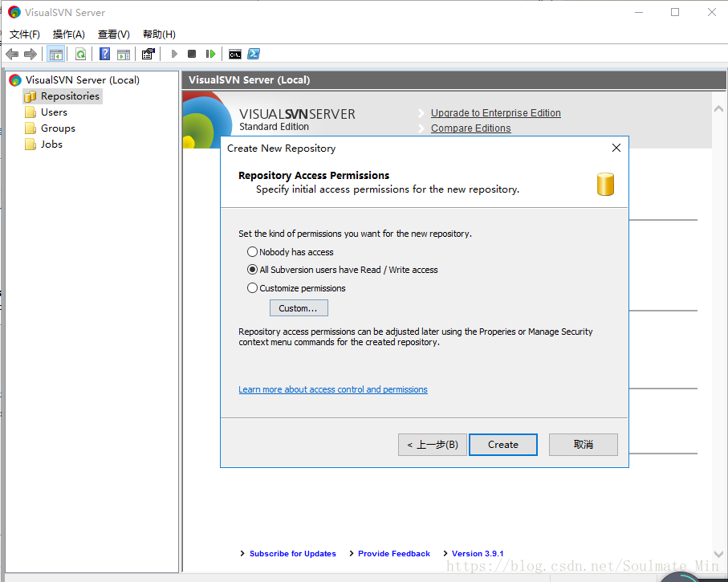
Task: Open the 查看(V) menu
Action: [x=114, y=35]
